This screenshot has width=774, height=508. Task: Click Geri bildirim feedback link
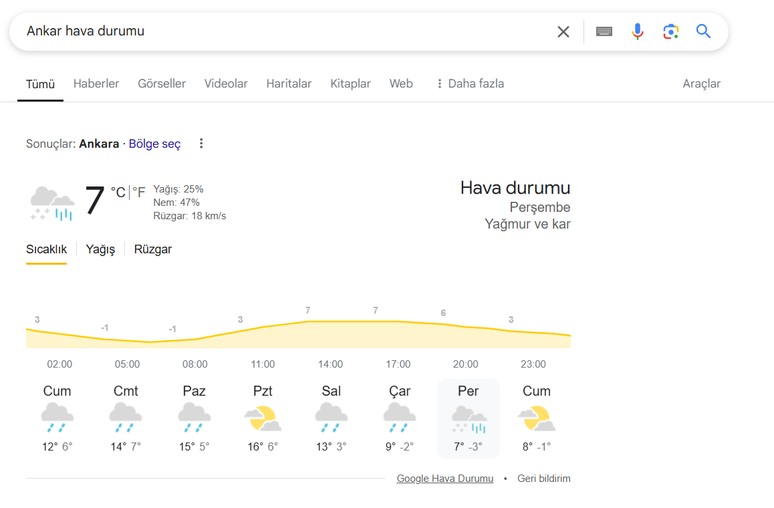pyautogui.click(x=543, y=479)
